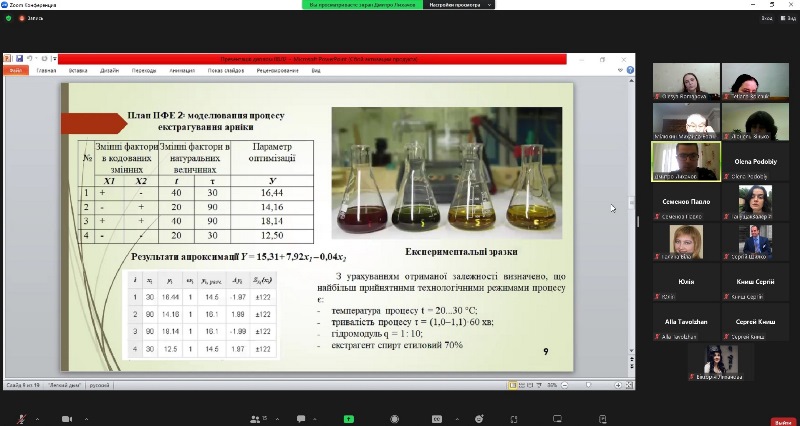Select Юлія participant tile
The image size is (800, 426).
(686, 282)
